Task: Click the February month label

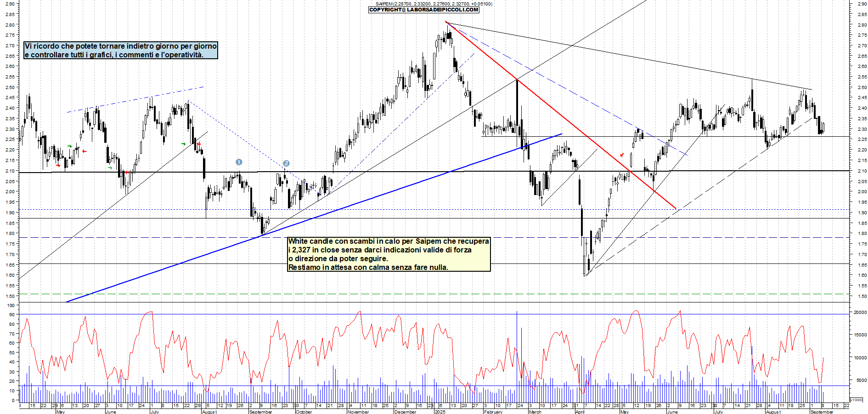Action: coord(493,412)
